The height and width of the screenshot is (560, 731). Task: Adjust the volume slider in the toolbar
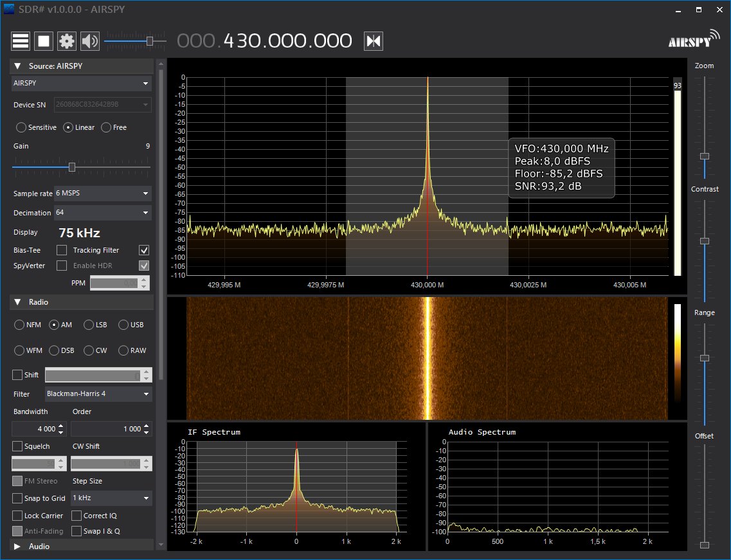coord(150,41)
